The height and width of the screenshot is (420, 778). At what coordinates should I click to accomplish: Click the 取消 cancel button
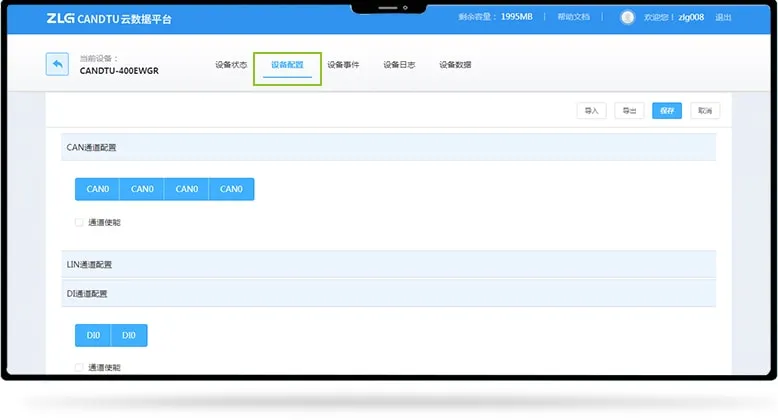pyautogui.click(x=704, y=111)
